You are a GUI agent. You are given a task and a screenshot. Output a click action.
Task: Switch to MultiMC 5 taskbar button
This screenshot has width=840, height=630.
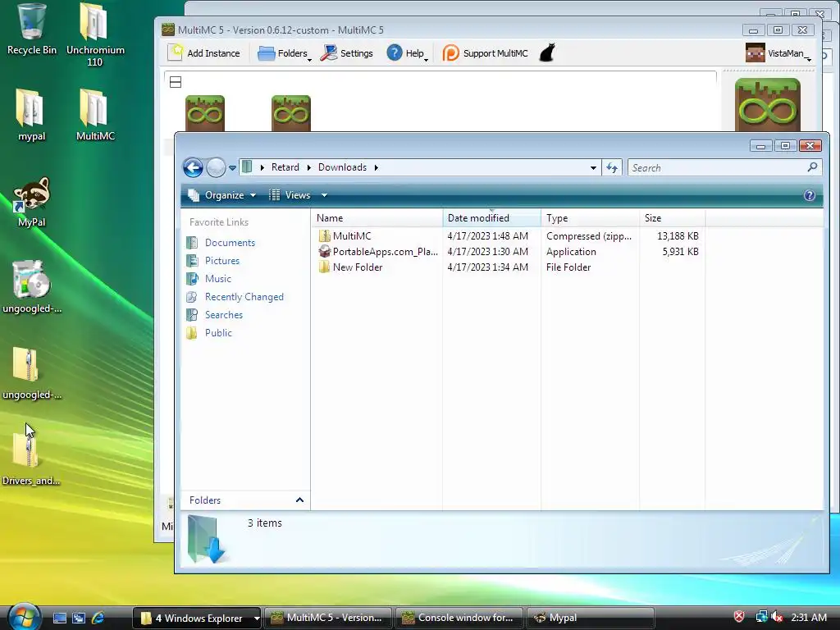pos(328,618)
